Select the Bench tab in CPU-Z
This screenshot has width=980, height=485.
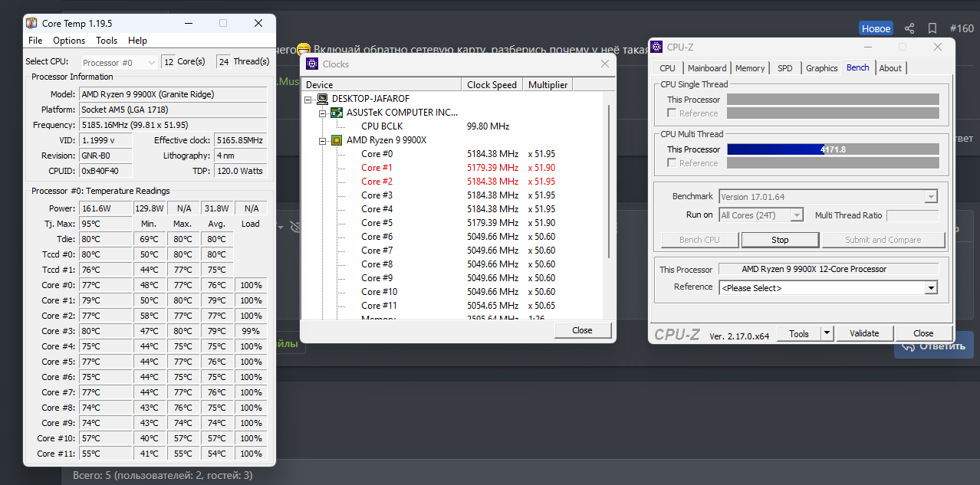click(x=858, y=67)
